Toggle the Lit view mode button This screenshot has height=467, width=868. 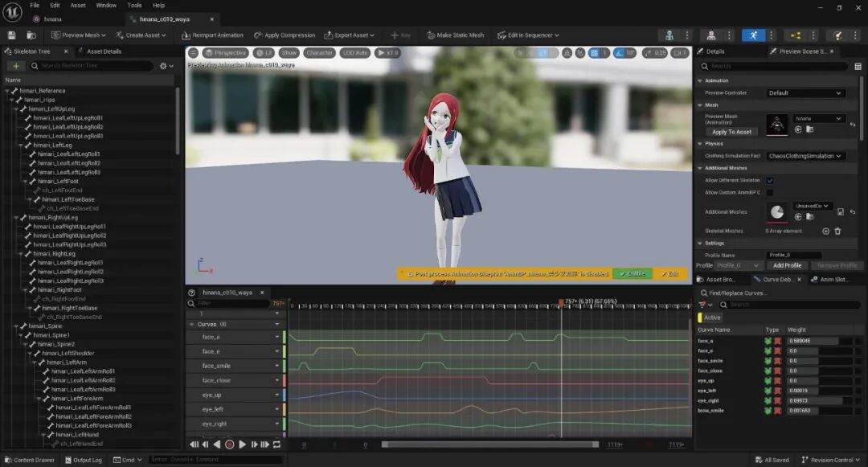[x=264, y=53]
